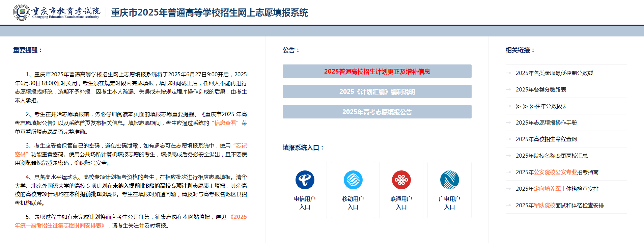Click the arrow bullet beside 2025年志愿填报操作手册
The image size is (644, 243).
[x=508, y=123]
